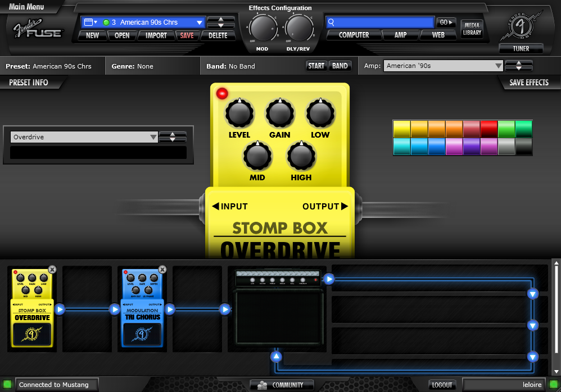This screenshot has width=561, height=392.
Task: Open the PRESET INFO tab
Action: pos(29,83)
